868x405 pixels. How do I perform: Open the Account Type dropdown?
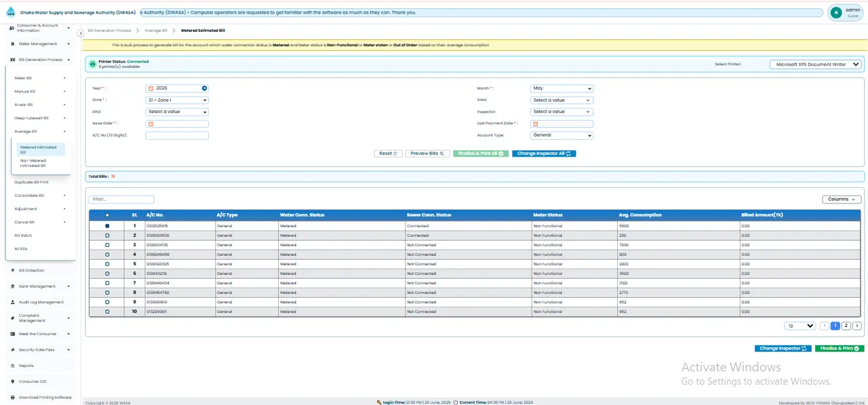click(561, 135)
